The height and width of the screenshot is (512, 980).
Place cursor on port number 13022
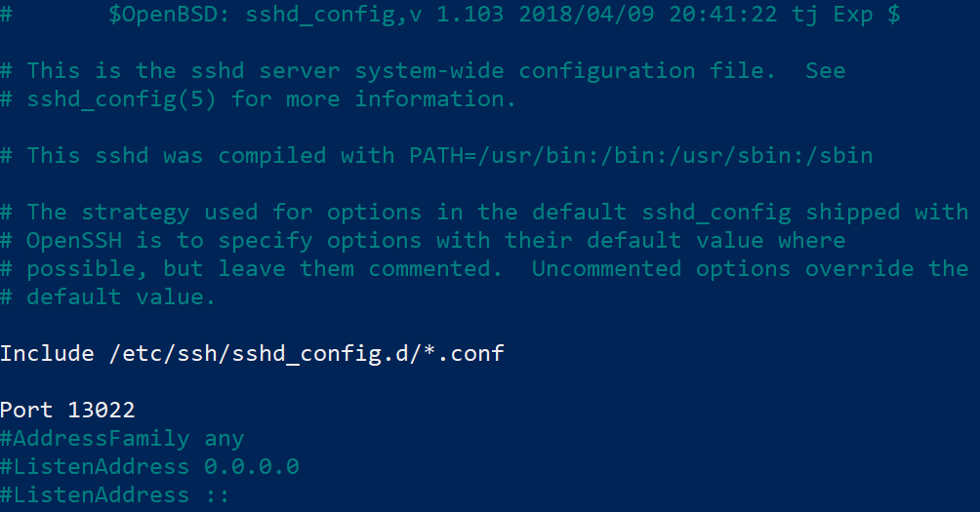point(102,411)
